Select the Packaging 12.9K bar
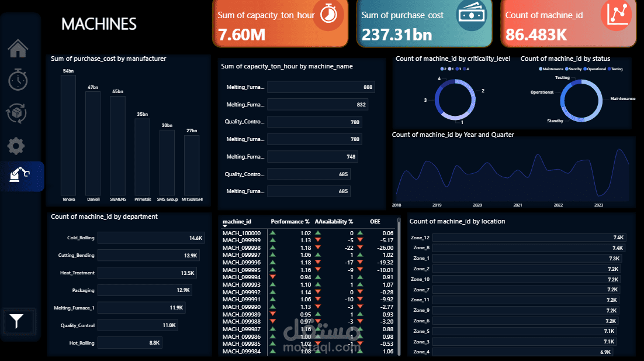The width and height of the screenshot is (644, 361). pyautogui.click(x=145, y=290)
